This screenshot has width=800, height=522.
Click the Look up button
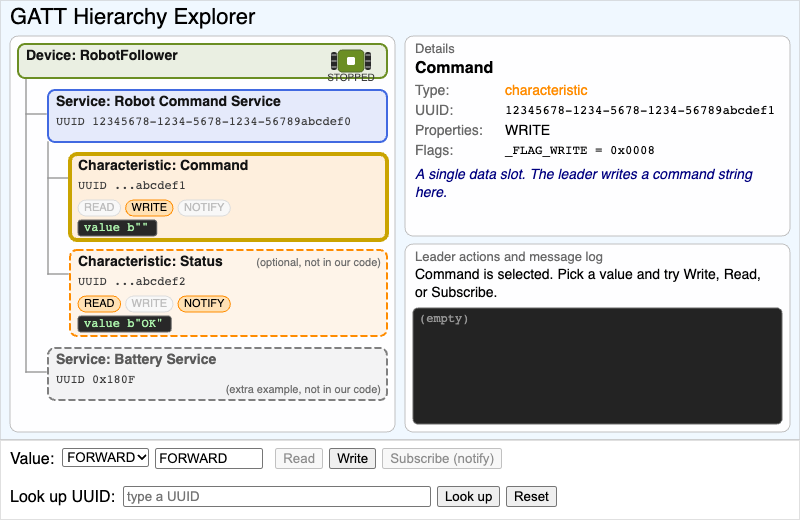(468, 496)
